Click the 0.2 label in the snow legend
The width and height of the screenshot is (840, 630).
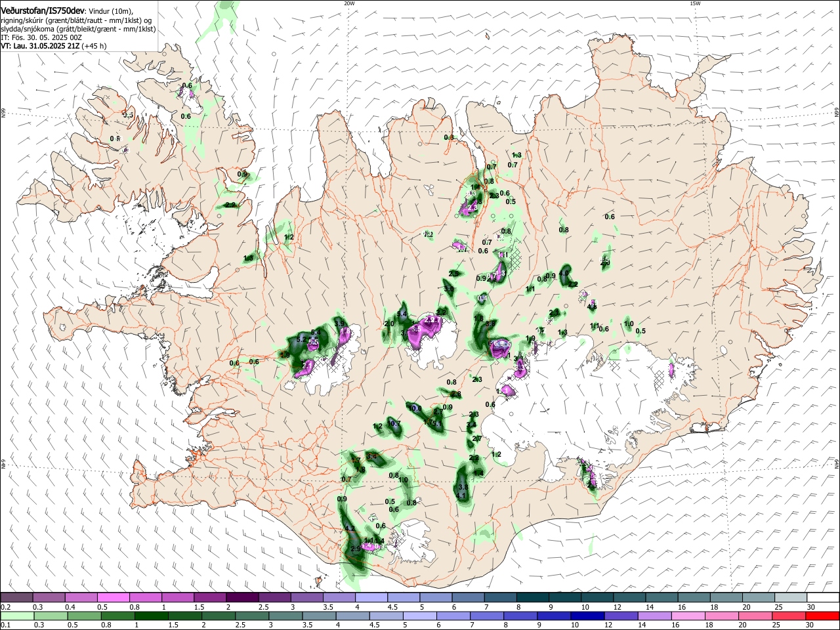tap(6, 607)
